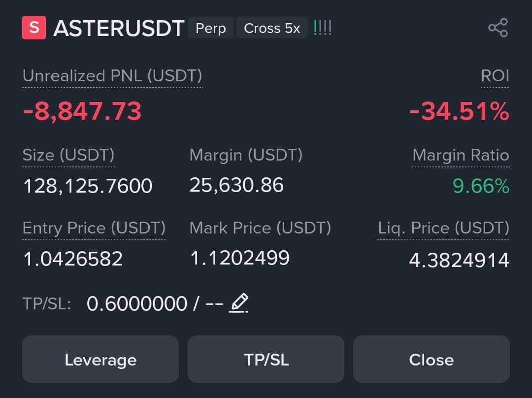Open the Leverage button
The width and height of the screenshot is (532, 398).
(100, 359)
